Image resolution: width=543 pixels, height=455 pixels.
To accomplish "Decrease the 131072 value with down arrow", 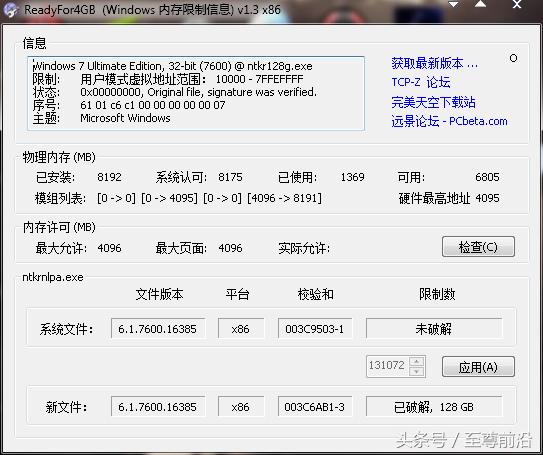I will point(417,372).
